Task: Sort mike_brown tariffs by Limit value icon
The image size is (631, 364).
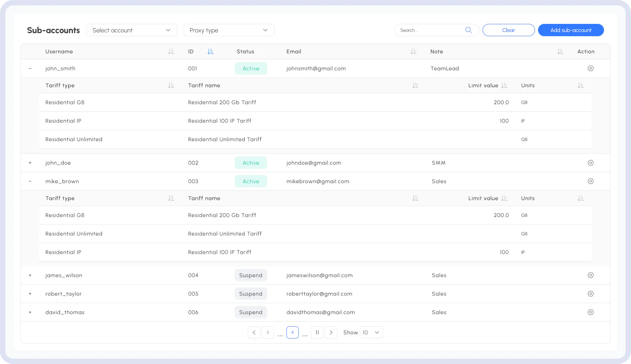Action: click(x=504, y=198)
